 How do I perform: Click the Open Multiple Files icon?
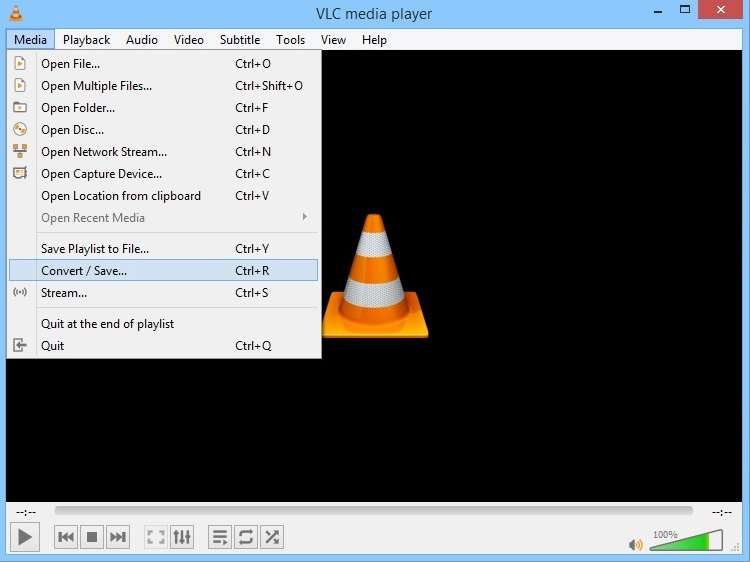pyautogui.click(x=20, y=85)
